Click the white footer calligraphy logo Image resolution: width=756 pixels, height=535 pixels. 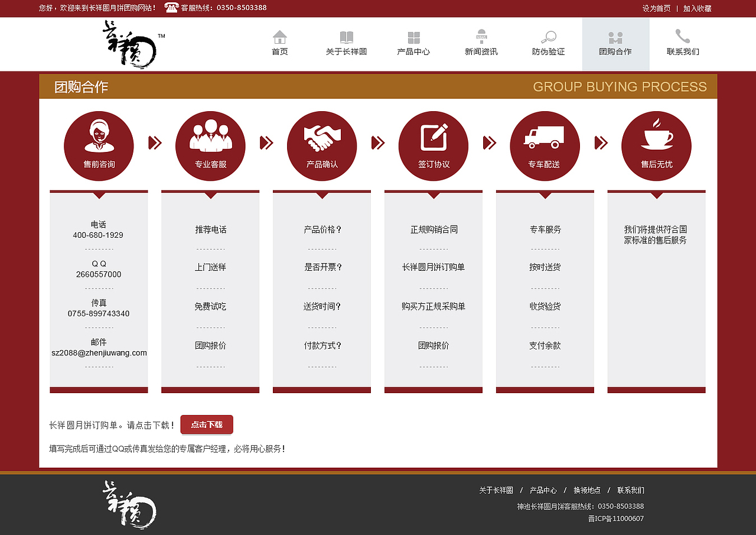129,504
